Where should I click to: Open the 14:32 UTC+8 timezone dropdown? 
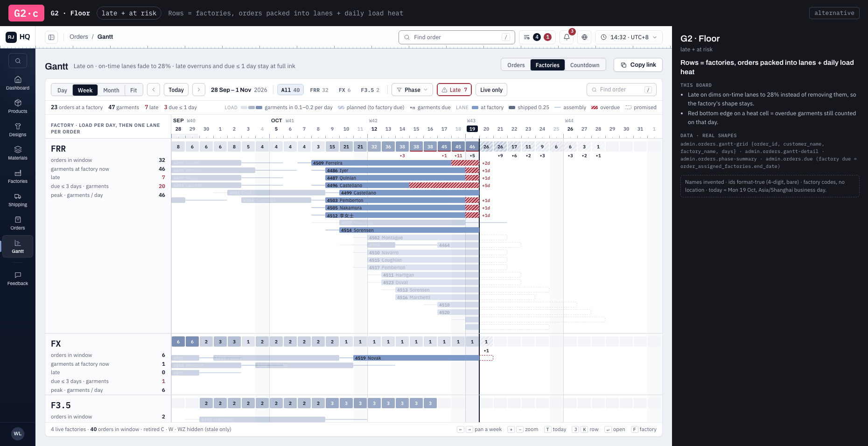(629, 37)
